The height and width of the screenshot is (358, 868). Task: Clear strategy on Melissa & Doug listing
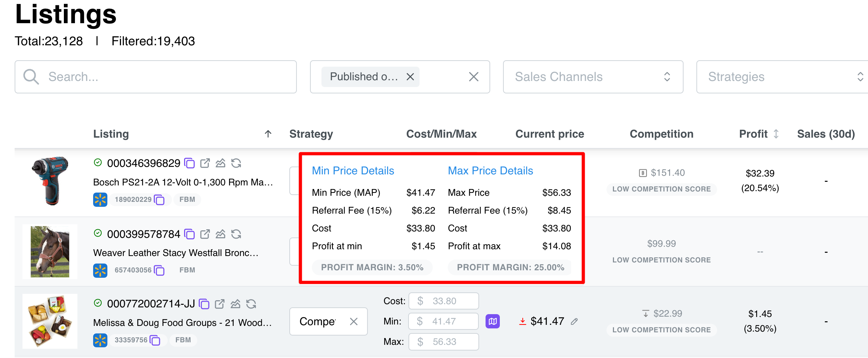354,322
